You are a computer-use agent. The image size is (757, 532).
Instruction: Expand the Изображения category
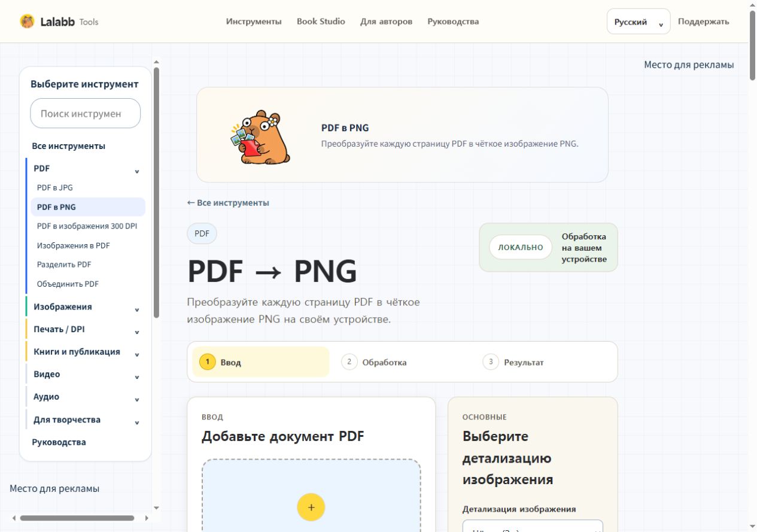click(86, 307)
